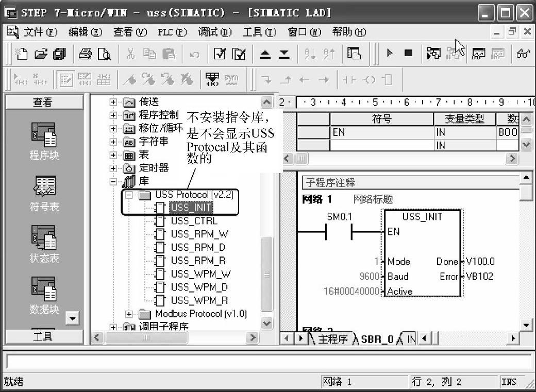
Task: Click the glasses status chart icon
Action: (523, 54)
